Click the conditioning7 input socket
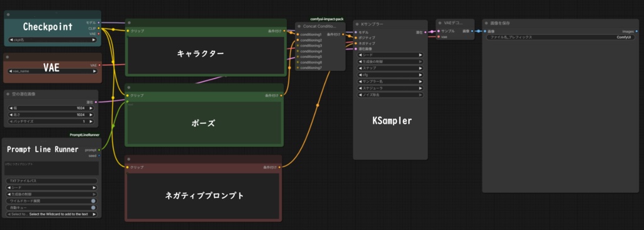 point(297,67)
